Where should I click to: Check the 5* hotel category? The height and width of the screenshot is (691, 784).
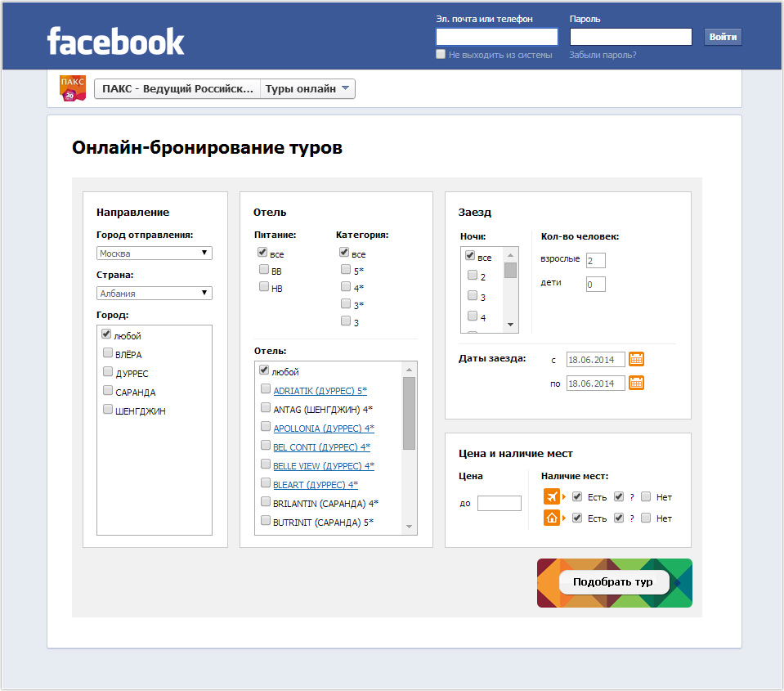pos(346,270)
